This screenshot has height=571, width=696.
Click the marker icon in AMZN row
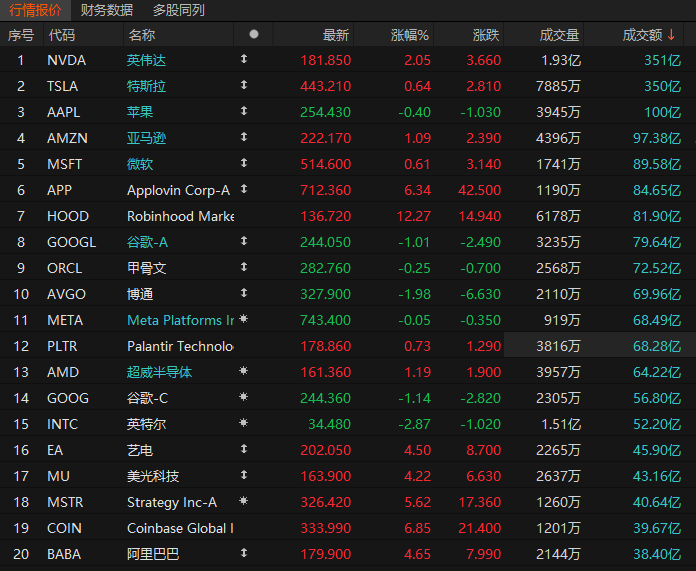[x=244, y=137]
